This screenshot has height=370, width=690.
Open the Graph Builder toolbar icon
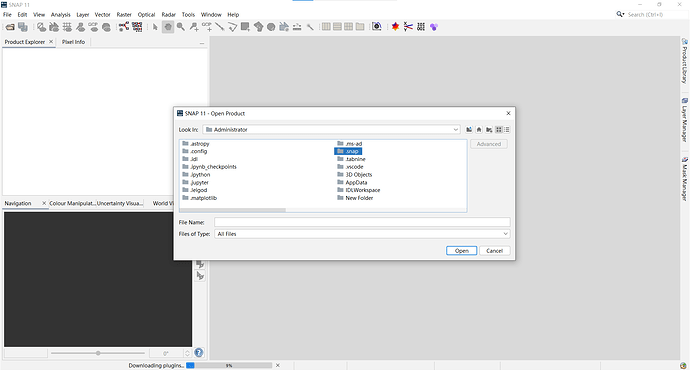124,27
